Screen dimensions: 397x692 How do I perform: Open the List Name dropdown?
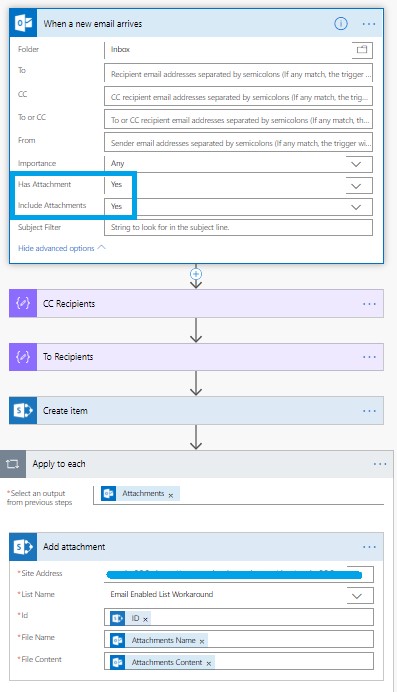click(356, 596)
